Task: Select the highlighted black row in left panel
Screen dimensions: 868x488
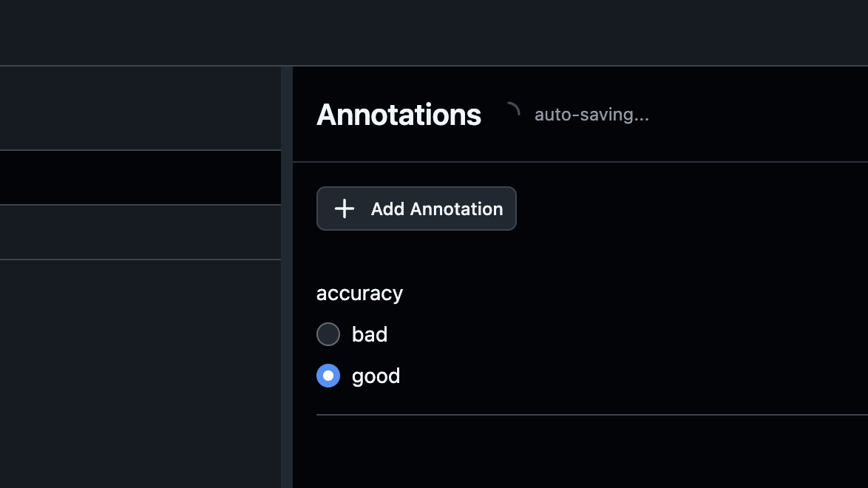Action: pyautogui.click(x=140, y=177)
